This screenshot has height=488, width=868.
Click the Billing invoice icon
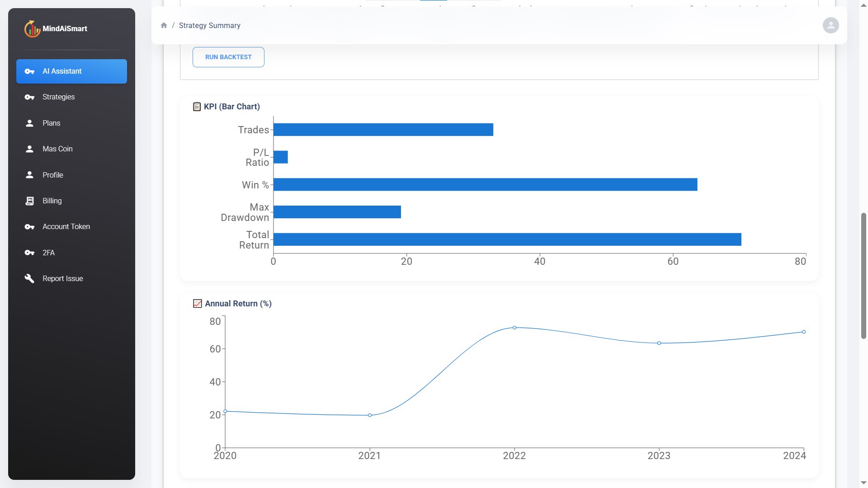29,201
